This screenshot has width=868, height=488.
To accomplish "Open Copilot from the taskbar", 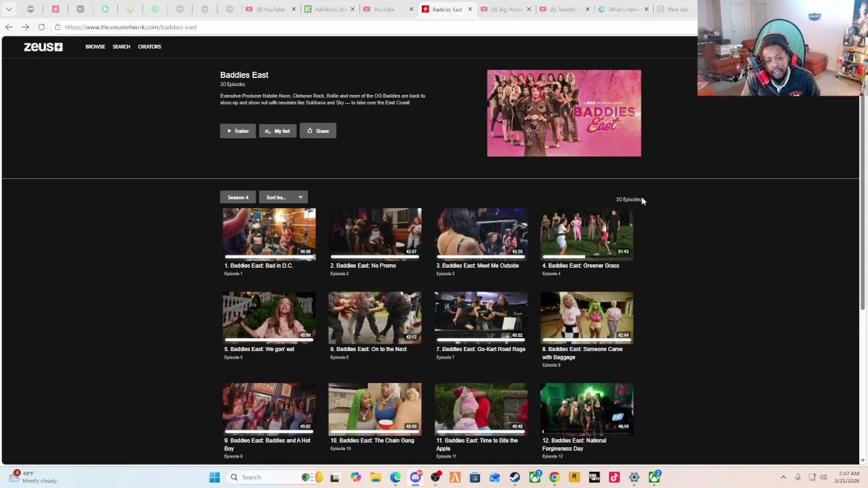I will 355,477.
